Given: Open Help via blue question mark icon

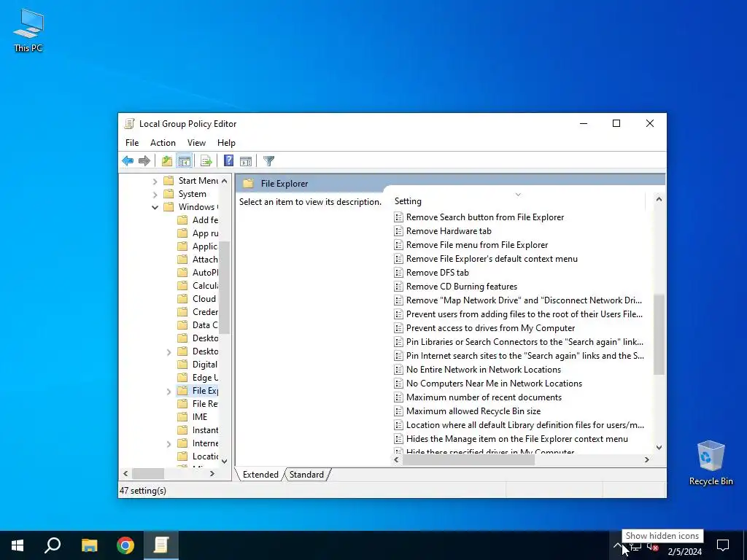Looking at the screenshot, I should pyautogui.click(x=228, y=161).
